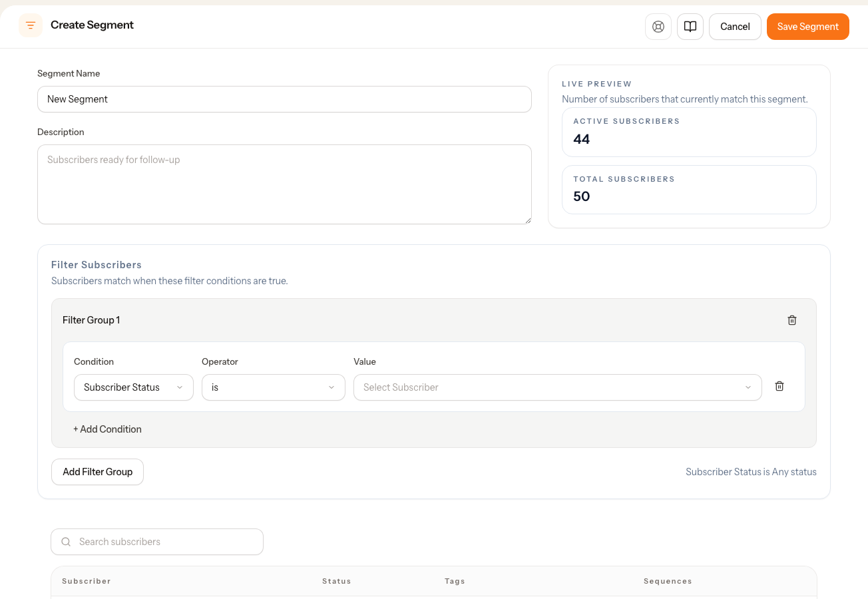Delete Filter Group 1 via trash icon
Screen dimensions: 868x599
point(792,320)
